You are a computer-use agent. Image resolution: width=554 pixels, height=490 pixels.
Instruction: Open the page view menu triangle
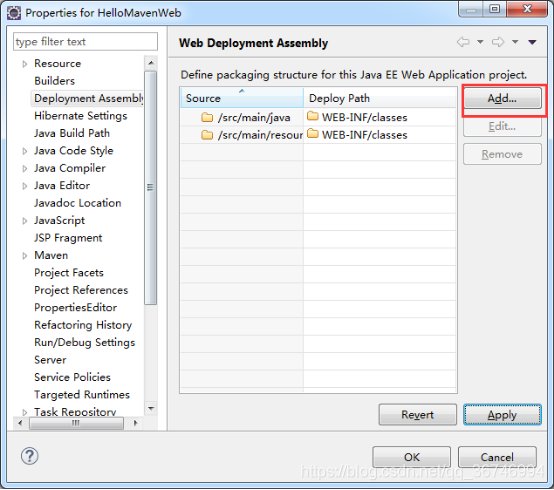tap(532, 42)
